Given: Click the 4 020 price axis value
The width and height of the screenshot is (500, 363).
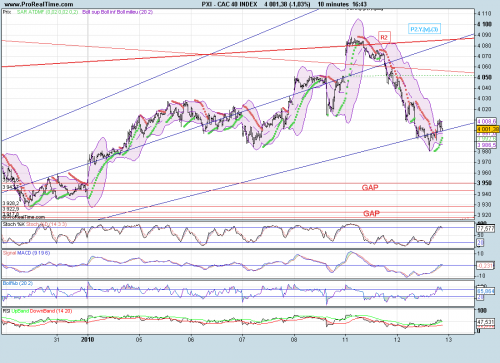Looking at the screenshot, I should click(x=484, y=109).
